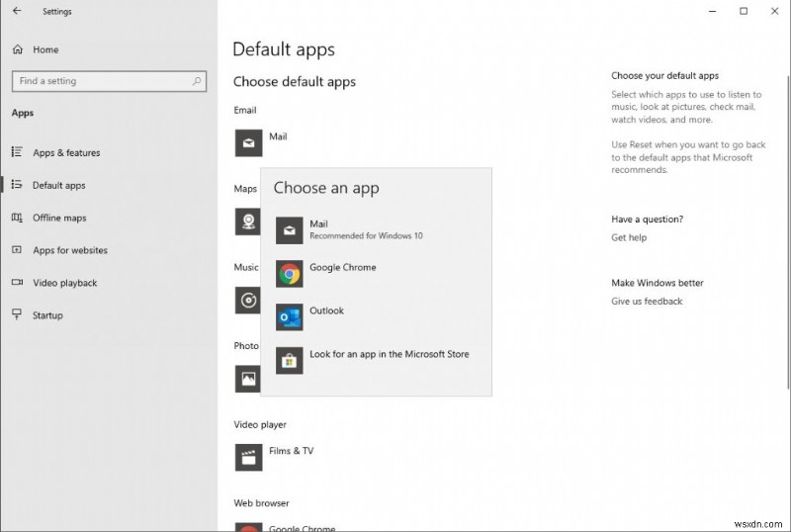
Task: Click the Music player default icon
Action: tap(247, 301)
